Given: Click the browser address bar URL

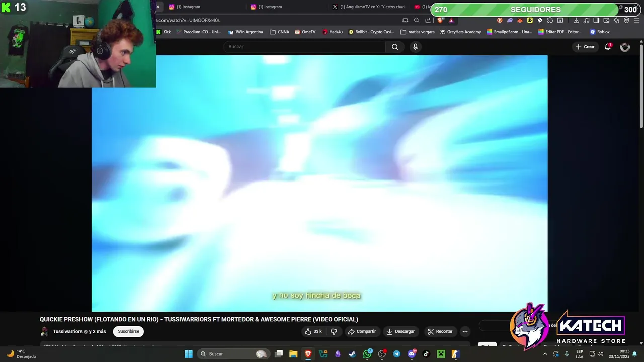Looking at the screenshot, I should tap(188, 20).
